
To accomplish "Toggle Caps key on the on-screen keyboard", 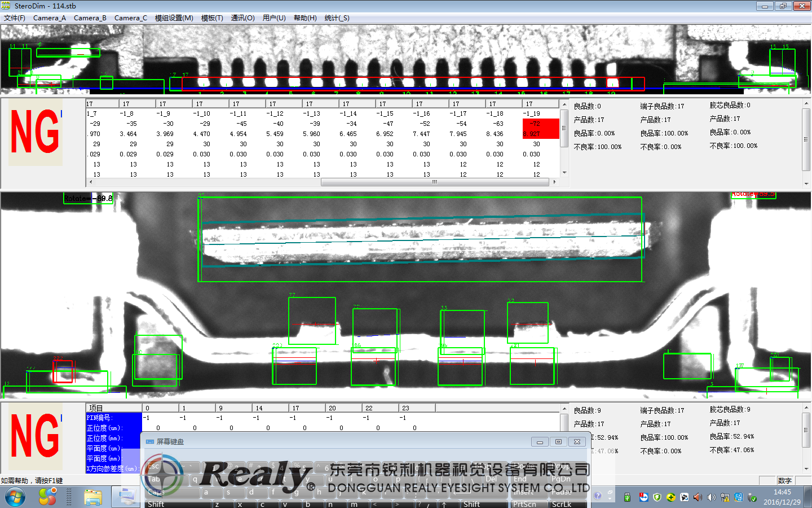I will 156,492.
